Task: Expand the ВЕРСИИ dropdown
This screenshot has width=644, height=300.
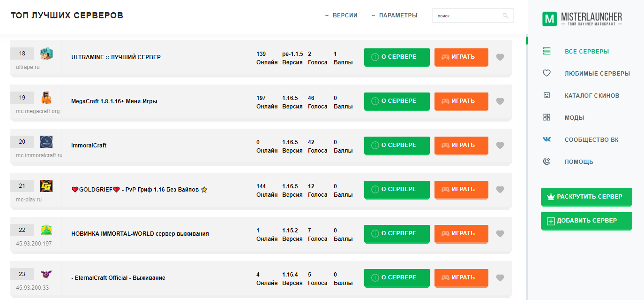Action: point(341,15)
